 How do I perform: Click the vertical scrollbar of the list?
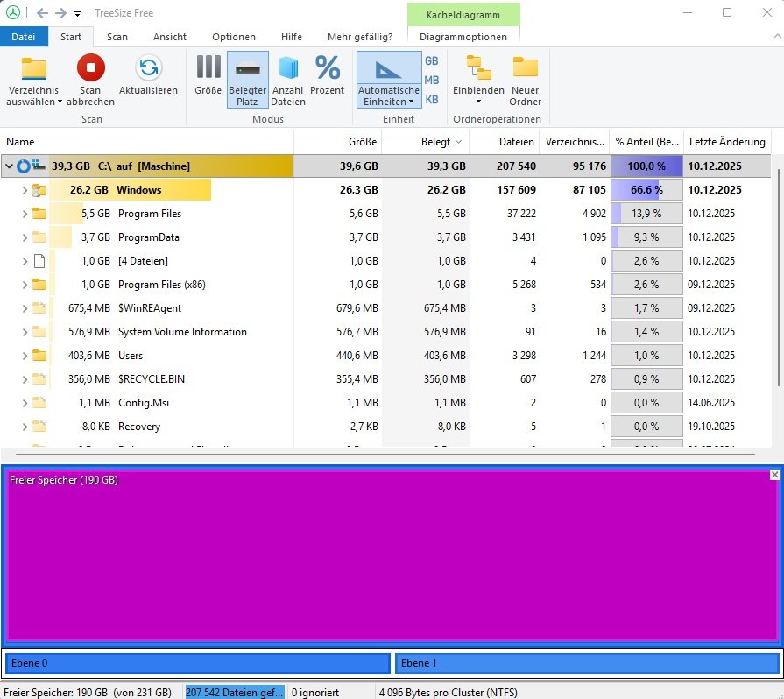click(778, 278)
